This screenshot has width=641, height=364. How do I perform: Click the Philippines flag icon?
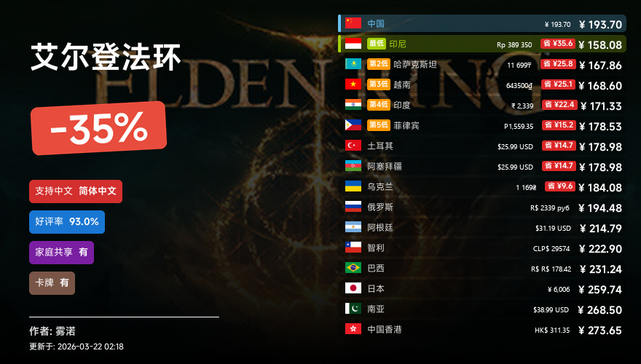pyautogui.click(x=353, y=125)
